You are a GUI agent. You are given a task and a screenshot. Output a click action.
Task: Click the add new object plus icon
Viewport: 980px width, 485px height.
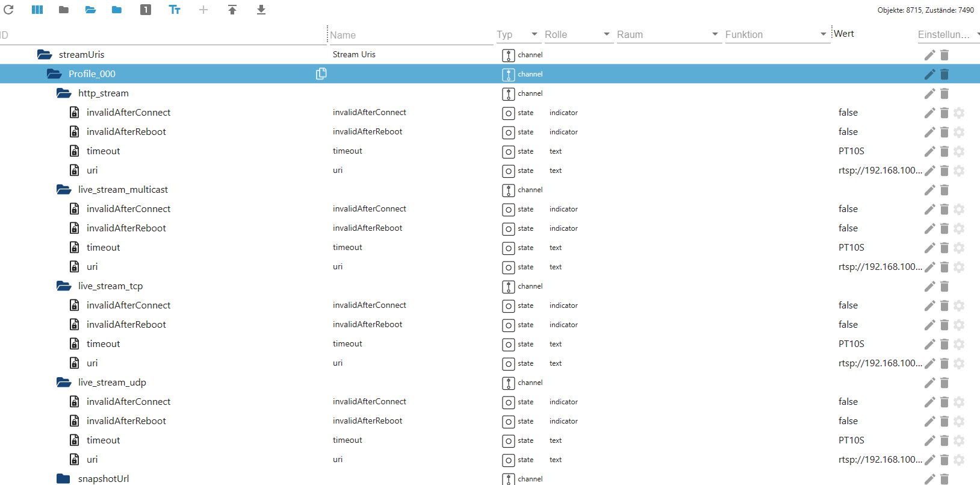(203, 10)
